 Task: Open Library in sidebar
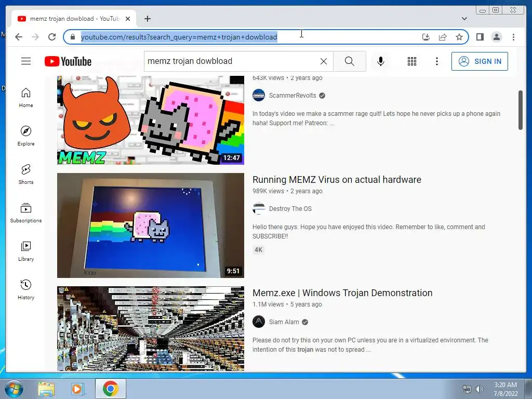tap(26, 251)
